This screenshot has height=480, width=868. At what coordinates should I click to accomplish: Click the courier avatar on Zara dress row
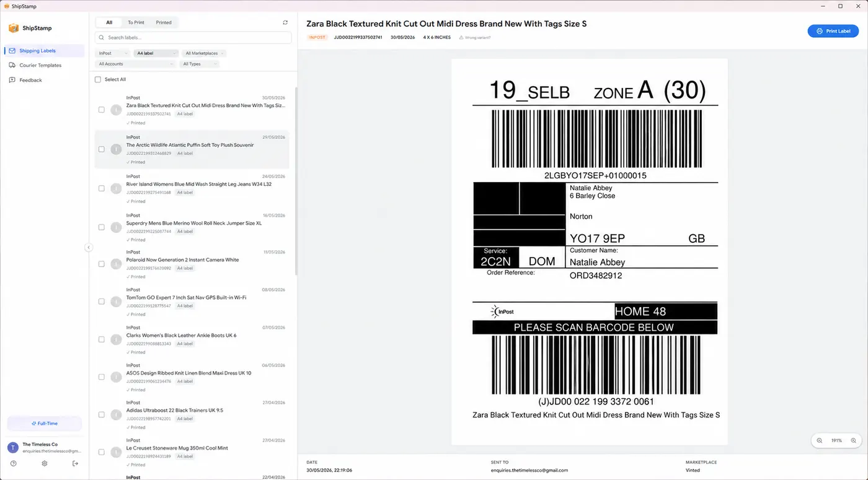pos(116,110)
